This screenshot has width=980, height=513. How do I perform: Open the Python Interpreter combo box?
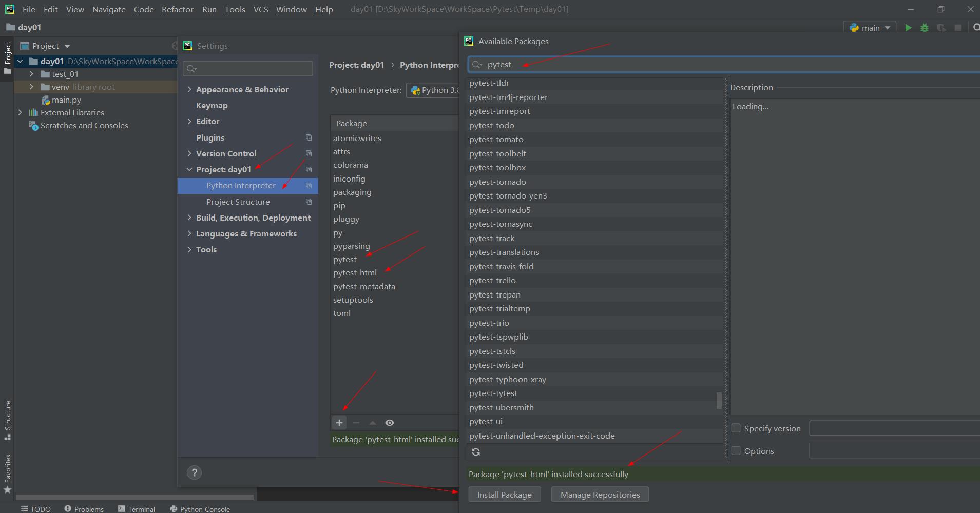432,90
